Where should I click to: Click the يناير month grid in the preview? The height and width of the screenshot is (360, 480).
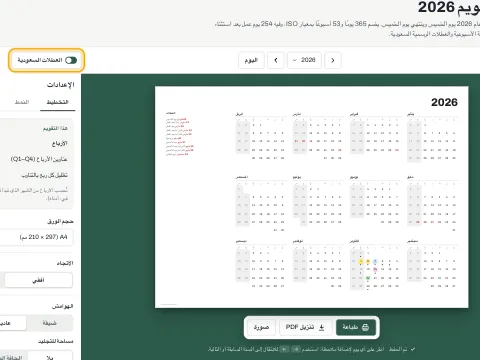[x=432, y=136]
